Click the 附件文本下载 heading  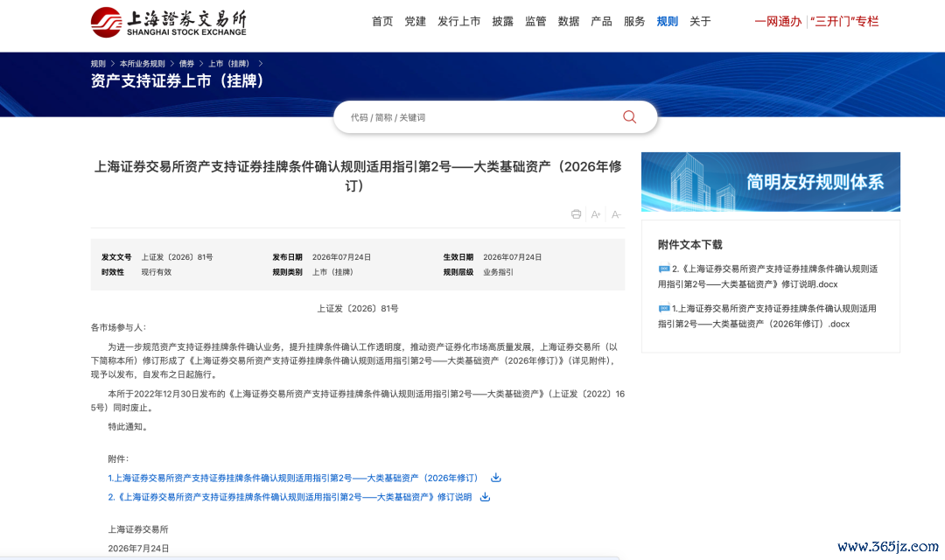tap(690, 245)
